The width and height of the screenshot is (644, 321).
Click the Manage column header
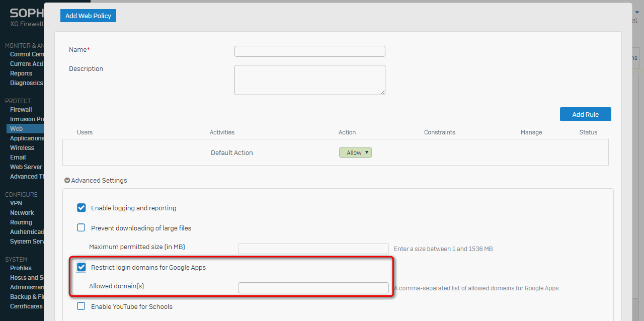(x=531, y=132)
